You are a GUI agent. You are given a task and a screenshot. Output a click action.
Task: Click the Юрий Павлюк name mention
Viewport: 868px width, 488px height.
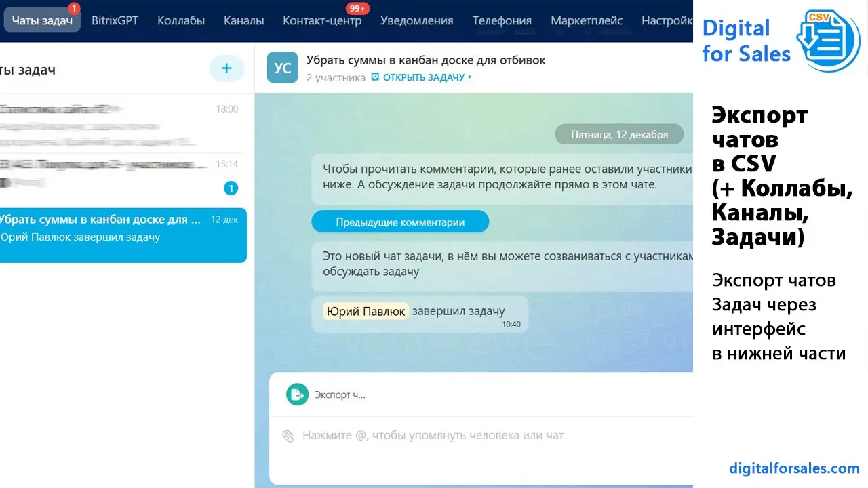click(x=366, y=311)
